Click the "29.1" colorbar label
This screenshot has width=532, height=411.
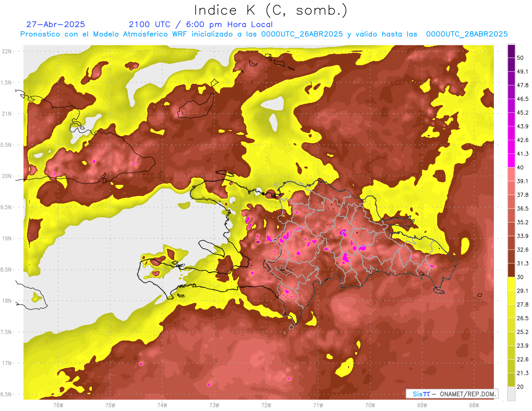(523, 291)
